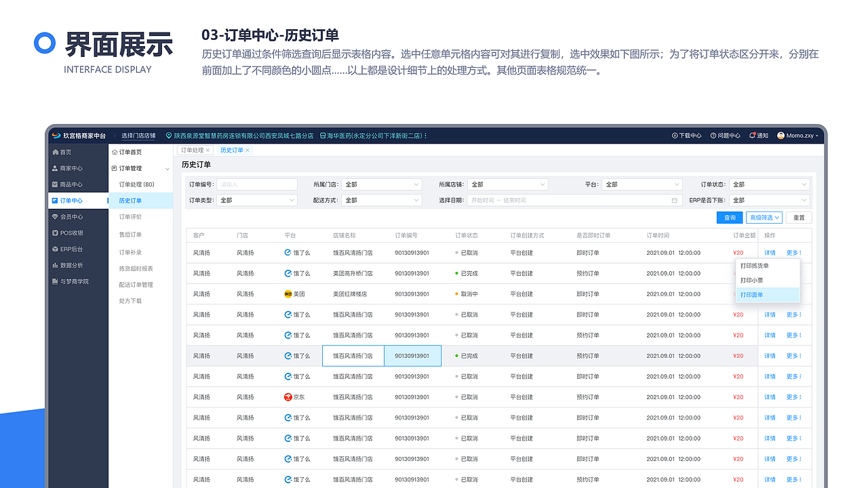868x488 pixels.
Task: Open 商家中心 via its person icon
Action: tap(55, 168)
